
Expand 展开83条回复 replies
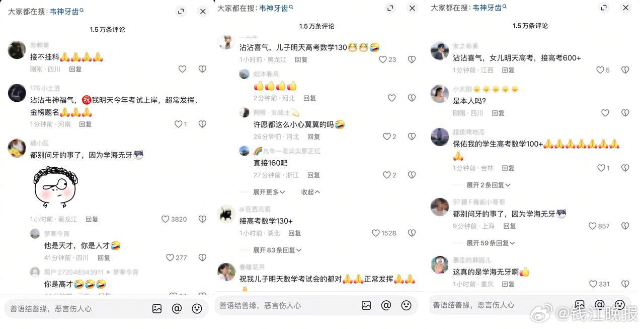point(277,250)
